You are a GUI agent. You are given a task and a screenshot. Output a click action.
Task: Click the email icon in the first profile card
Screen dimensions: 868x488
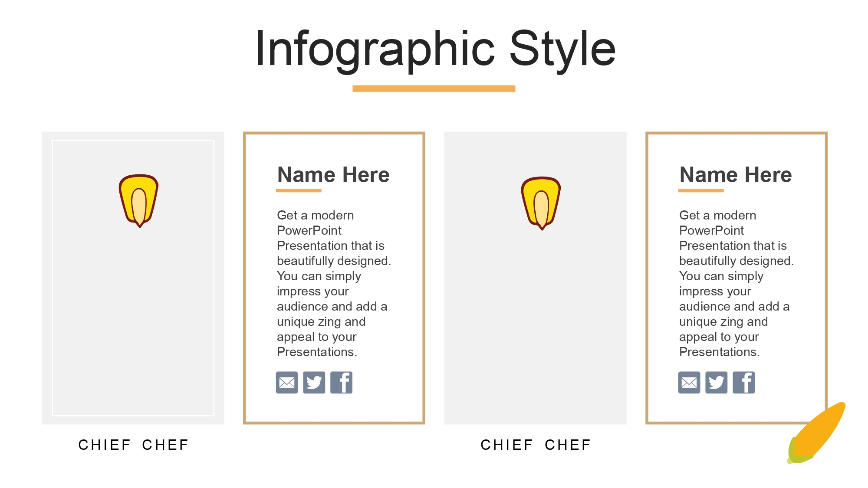point(287,383)
